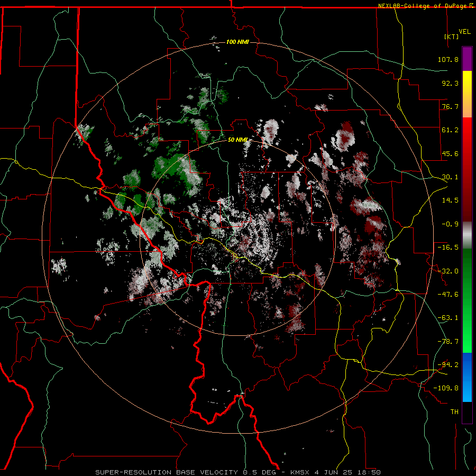Click the -47.6 legend value
Screen dimensions: 476x476
(x=448, y=295)
